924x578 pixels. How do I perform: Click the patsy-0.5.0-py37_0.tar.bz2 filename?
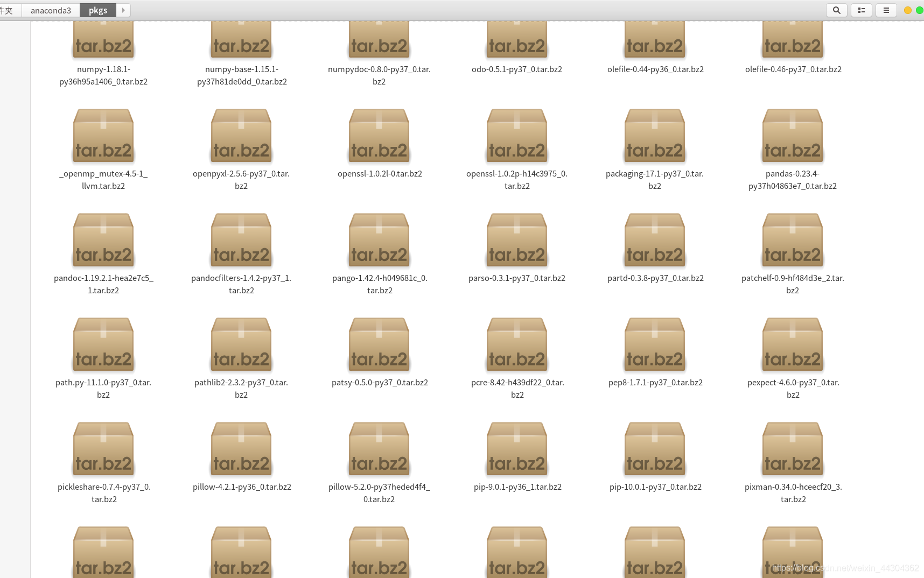coord(380,383)
